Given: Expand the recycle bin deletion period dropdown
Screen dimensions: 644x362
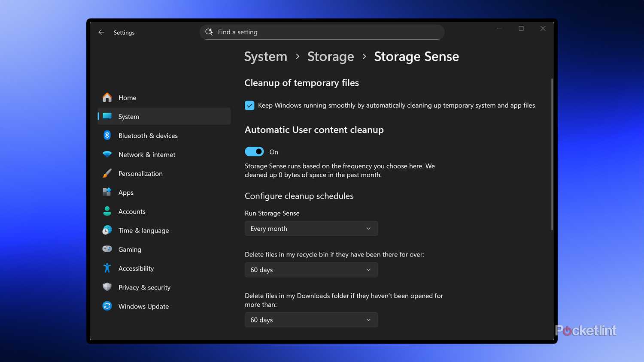Looking at the screenshot, I should [311, 270].
